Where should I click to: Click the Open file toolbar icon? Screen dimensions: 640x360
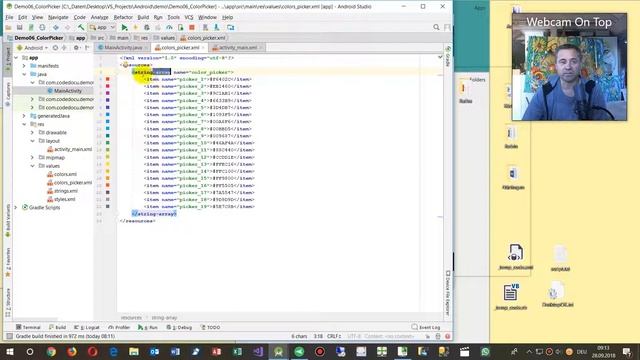pos(8,27)
